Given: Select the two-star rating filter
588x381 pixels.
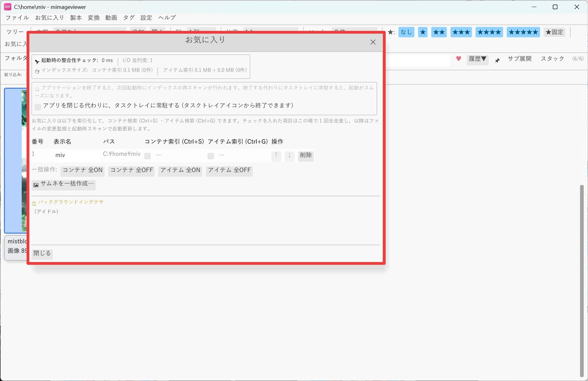Looking at the screenshot, I should (x=439, y=32).
